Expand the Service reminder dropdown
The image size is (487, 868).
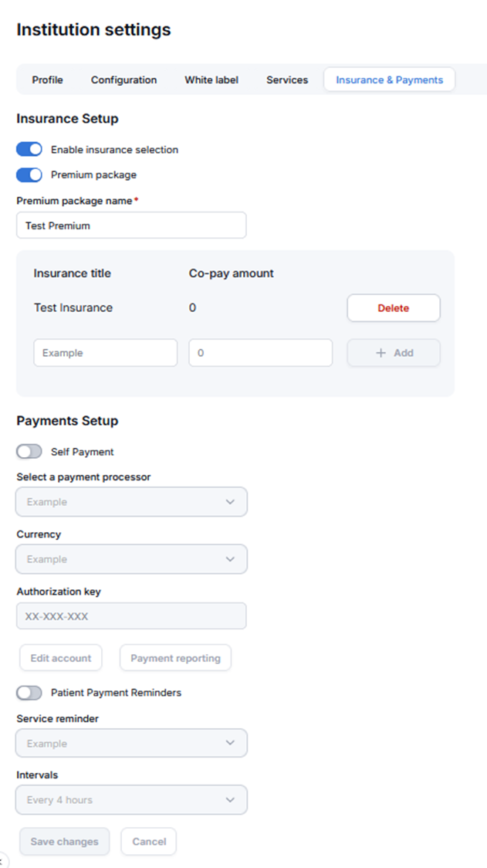pos(131,744)
